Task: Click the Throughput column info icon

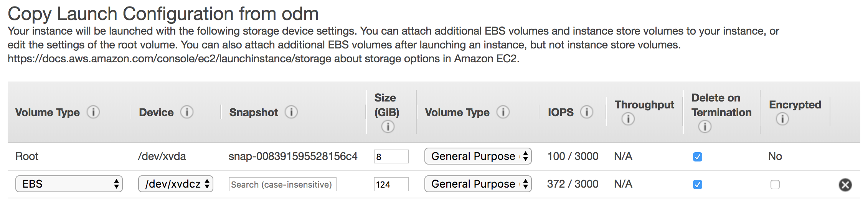Action: click(x=628, y=119)
